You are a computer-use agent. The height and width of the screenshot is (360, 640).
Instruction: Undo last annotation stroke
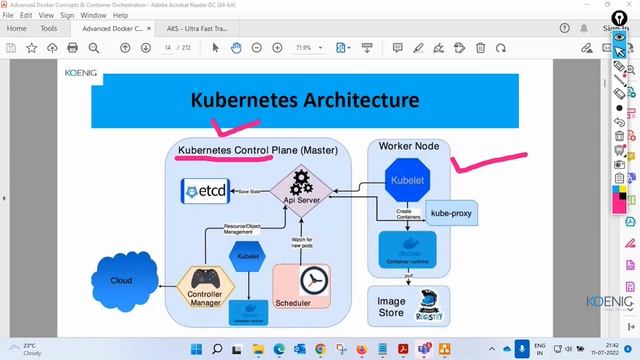click(x=619, y=122)
